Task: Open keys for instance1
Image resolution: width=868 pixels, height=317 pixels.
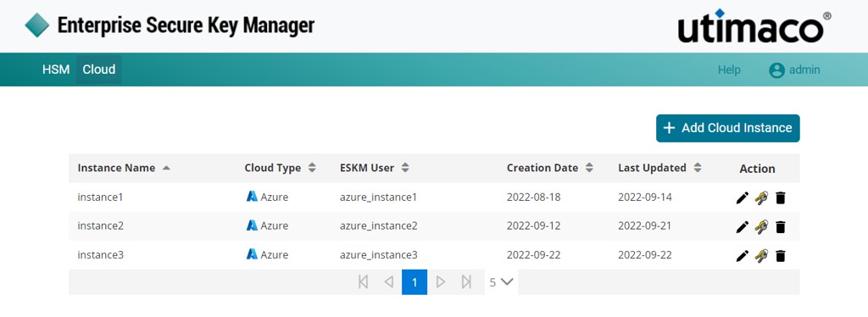Action: (x=761, y=197)
